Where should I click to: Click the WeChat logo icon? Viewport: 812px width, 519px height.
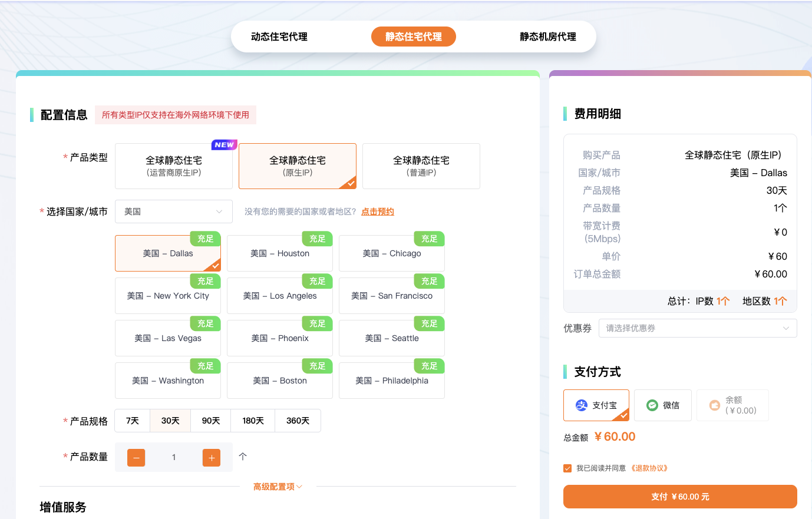652,405
